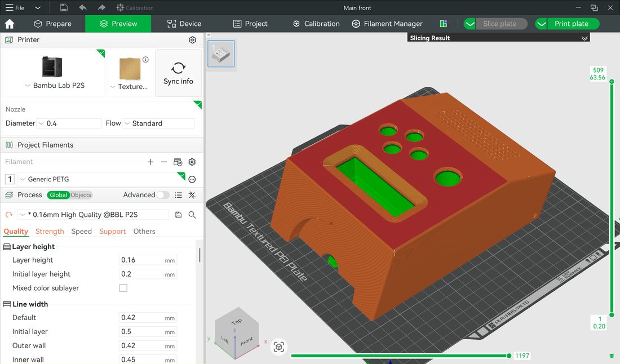Click the vertical layer slider bottom handle
Viewport: 620px width, 364px height.
(612, 315)
